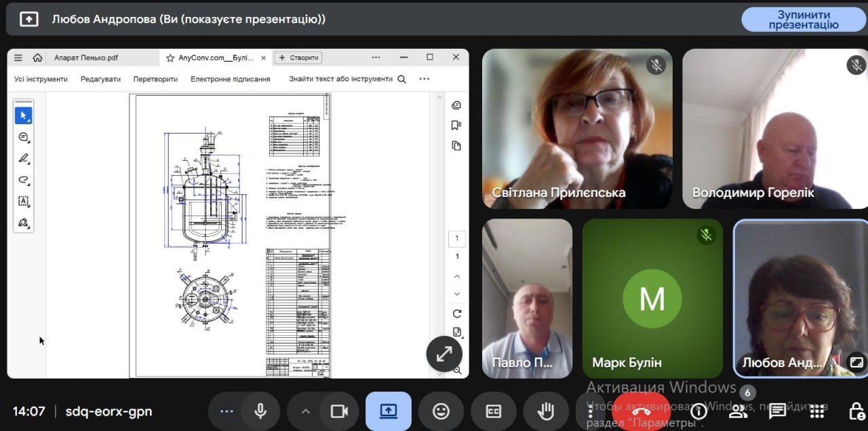Viewport: 868px width, 431px height.
Task: Click the expand presentation fullscreen icon
Action: 444,354
